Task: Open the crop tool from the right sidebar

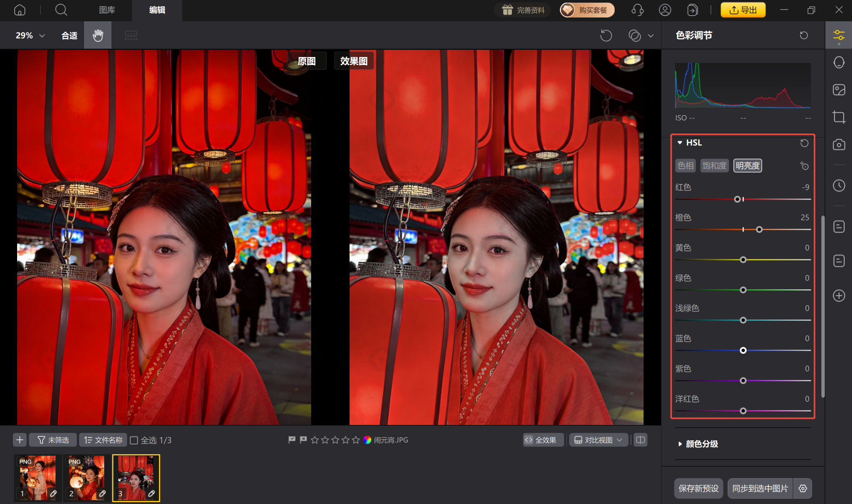Action: tap(839, 117)
